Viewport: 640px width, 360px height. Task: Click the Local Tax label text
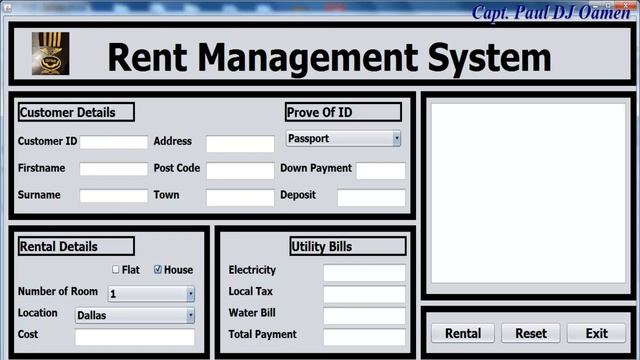[251, 291]
